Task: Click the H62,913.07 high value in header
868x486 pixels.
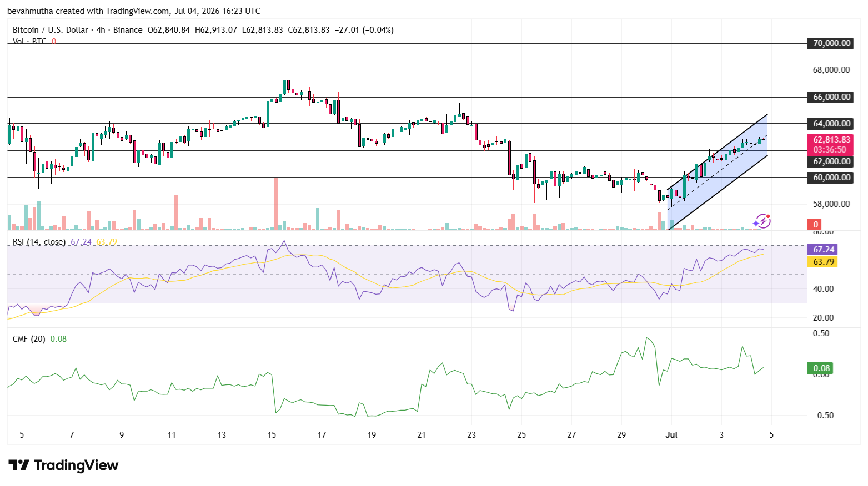Action: pyautogui.click(x=215, y=30)
